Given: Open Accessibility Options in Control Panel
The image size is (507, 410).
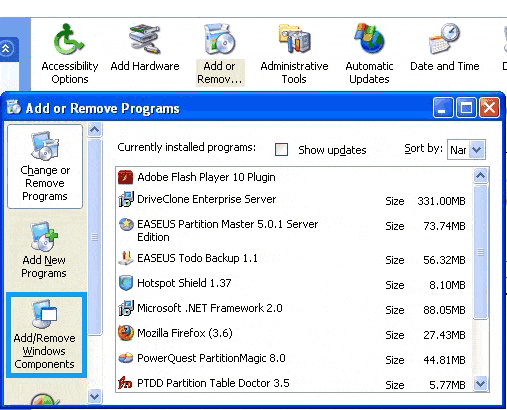Looking at the screenshot, I should [70, 53].
